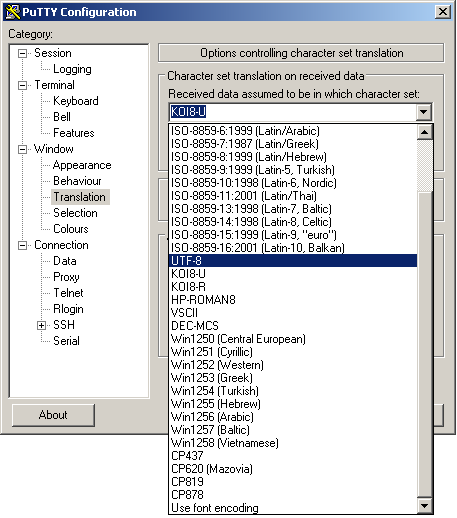The image size is (457, 518).
Task: Choose ISO-8859-16:2001 (Latin-10, Balkan)
Action: coord(293,248)
